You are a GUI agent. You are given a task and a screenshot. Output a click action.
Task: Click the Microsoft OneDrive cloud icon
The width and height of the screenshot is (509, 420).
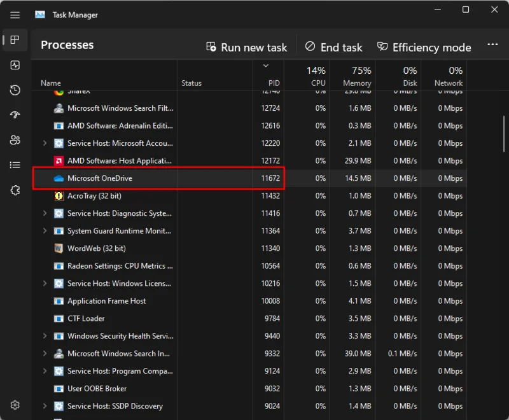(59, 178)
